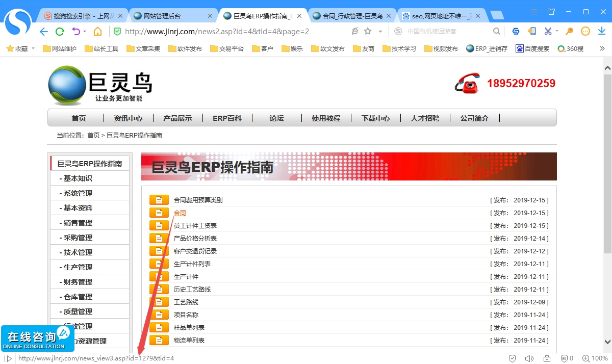Image resolution: width=612 pixels, height=364 pixels.
Task: Bookmark this page with the star icon
Action: click(x=368, y=32)
